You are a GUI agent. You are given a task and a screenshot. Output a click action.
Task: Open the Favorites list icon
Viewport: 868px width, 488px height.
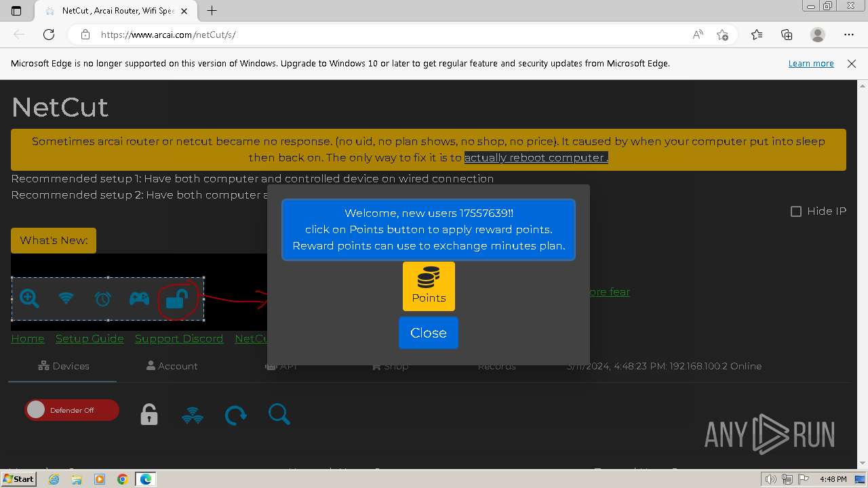click(x=757, y=35)
